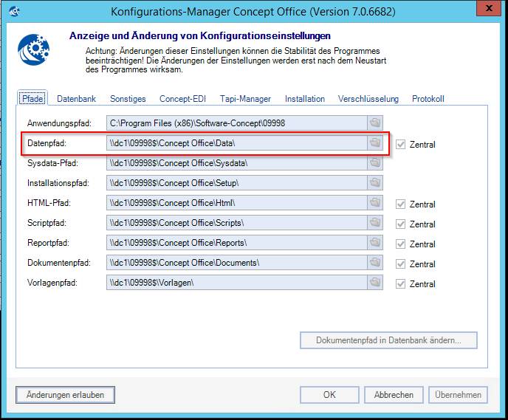Click the 'Installationspfad:' label
Viewport: 508px width, 420px height.
click(x=58, y=183)
